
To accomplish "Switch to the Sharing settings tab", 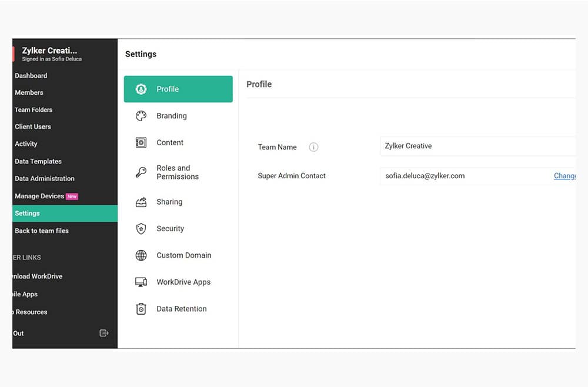I will tap(178, 202).
